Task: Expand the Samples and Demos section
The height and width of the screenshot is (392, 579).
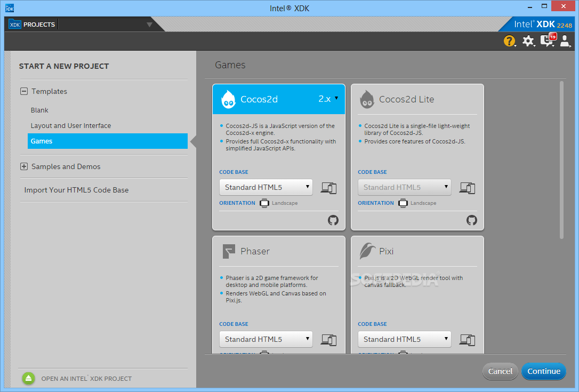Action: pyautogui.click(x=24, y=166)
